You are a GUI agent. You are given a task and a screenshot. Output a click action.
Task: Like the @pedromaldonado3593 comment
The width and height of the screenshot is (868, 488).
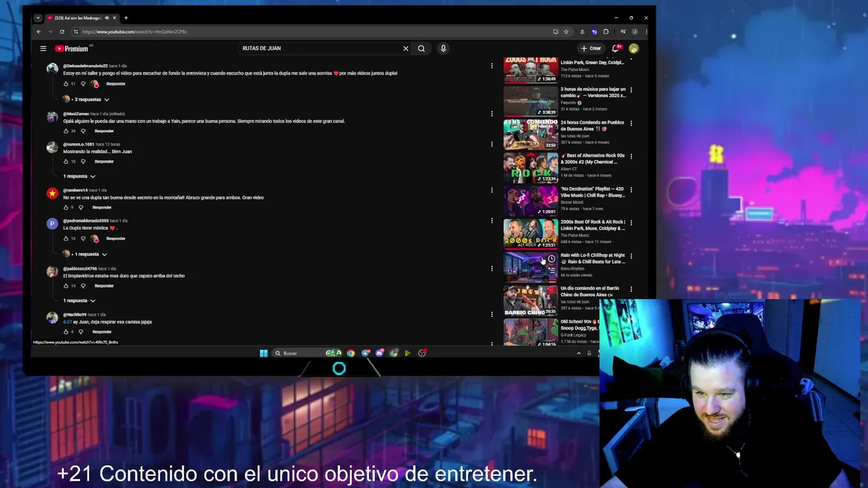point(66,239)
